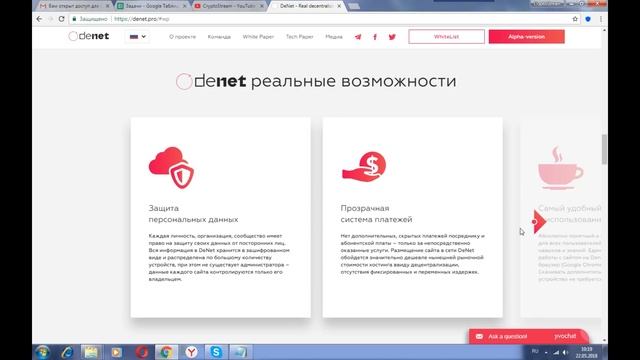
Task: Switch to the Google Sheets tab
Action: [152, 6]
